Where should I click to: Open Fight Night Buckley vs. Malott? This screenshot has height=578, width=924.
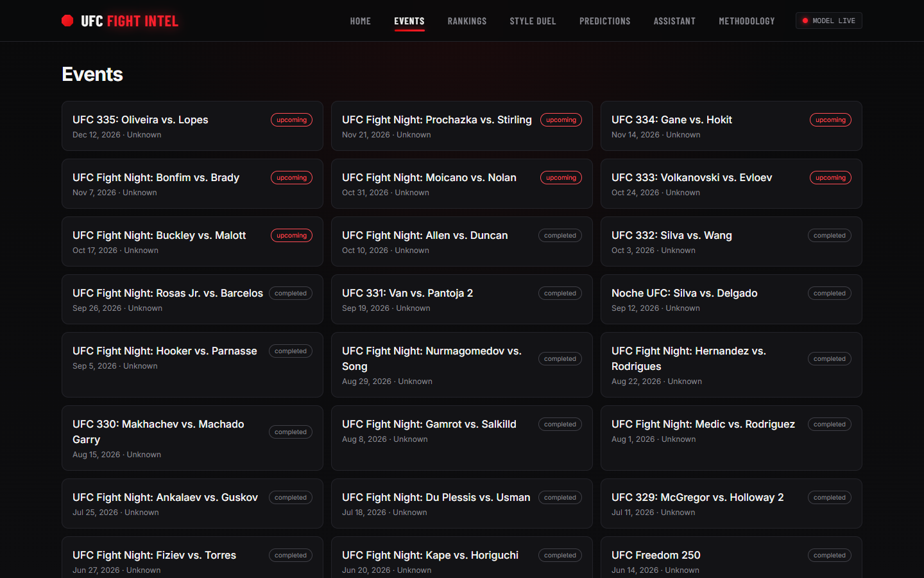tap(193, 241)
